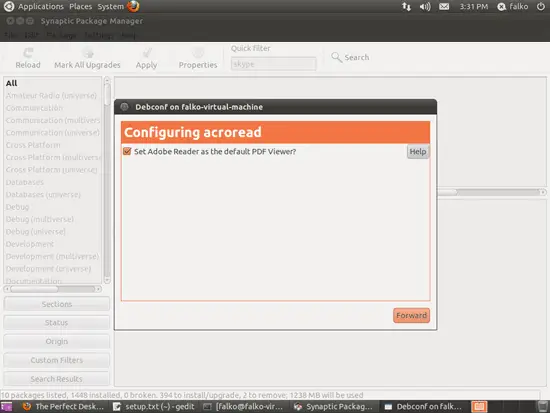
Task: Select Communication (universe) section
Action: coord(53,133)
